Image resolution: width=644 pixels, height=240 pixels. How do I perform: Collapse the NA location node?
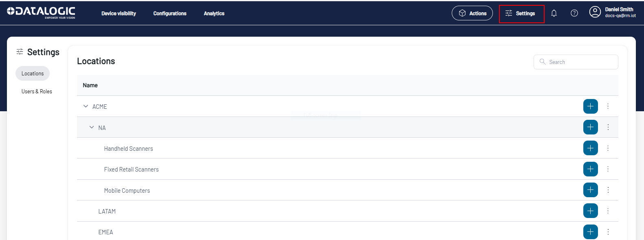tap(92, 128)
